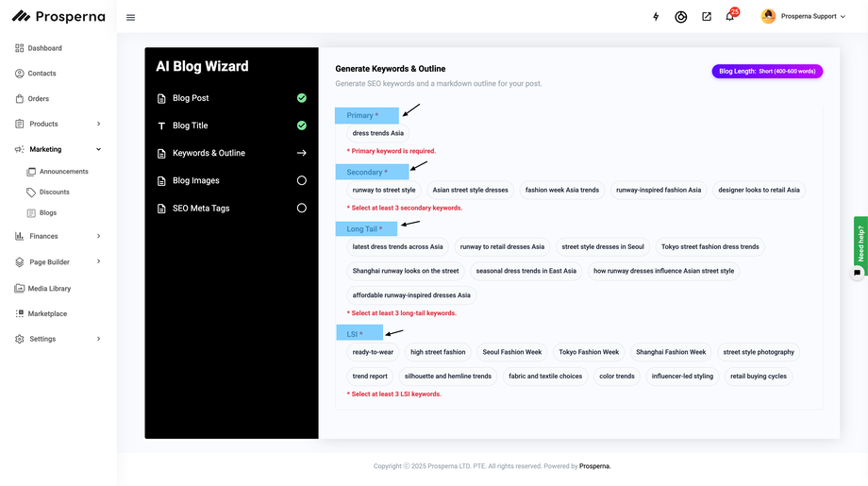This screenshot has width=868, height=486.
Task: Click the lightning bolt quick actions icon
Action: (x=656, y=17)
